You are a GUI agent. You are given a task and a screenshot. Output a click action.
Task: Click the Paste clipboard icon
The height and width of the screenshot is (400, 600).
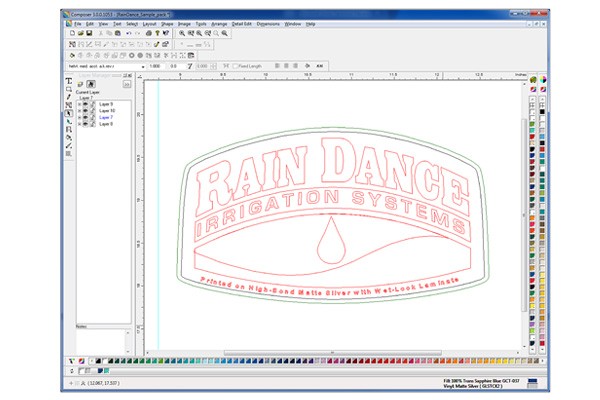(x=118, y=33)
